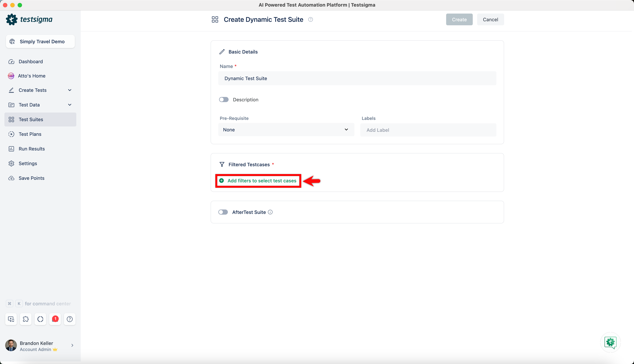Click inside the Add Label field
Image resolution: width=634 pixels, height=364 pixels.
point(428,130)
